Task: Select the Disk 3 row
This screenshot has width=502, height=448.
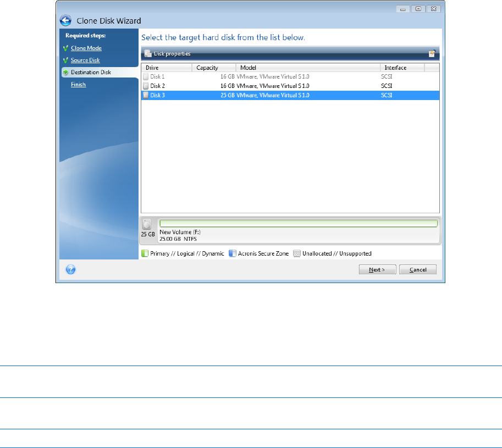Action: pos(290,95)
